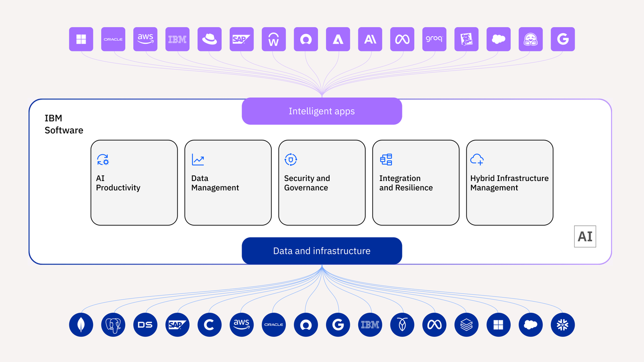This screenshot has width=644, height=362.
Task: Click the blue Salesforce cloud logo circle
Action: [531, 325]
